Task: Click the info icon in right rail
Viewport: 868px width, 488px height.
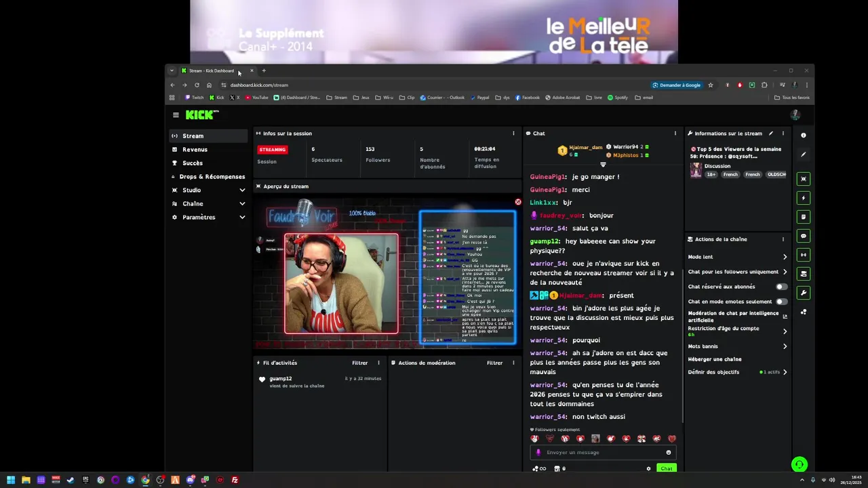Action: pos(804,136)
